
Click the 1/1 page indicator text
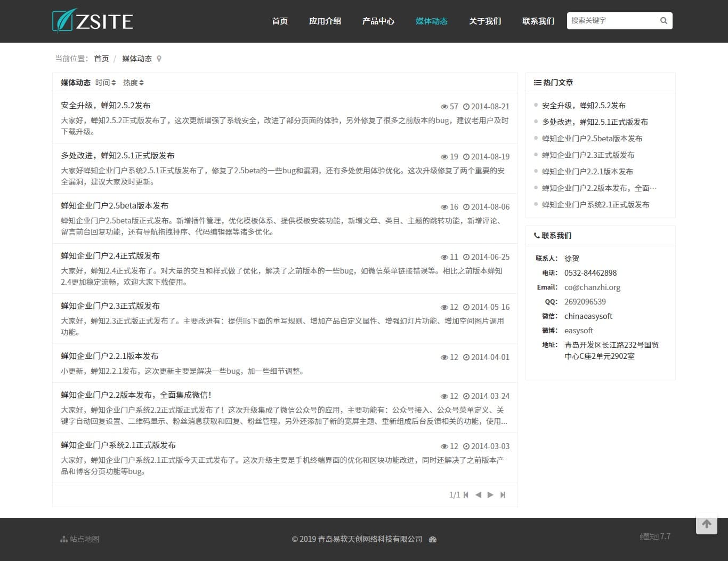click(x=455, y=495)
